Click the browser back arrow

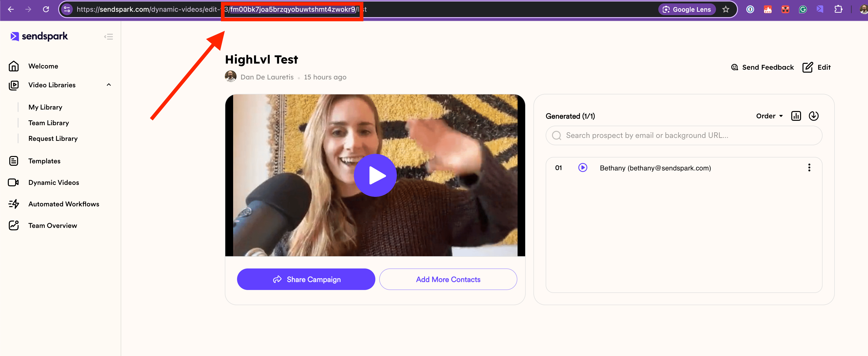[11, 10]
